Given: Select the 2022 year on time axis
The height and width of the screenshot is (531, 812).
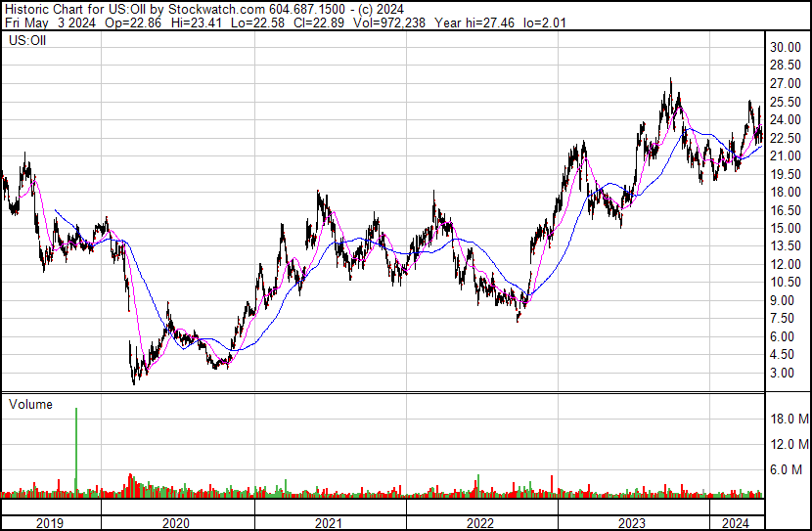Looking at the screenshot, I should point(480,523).
